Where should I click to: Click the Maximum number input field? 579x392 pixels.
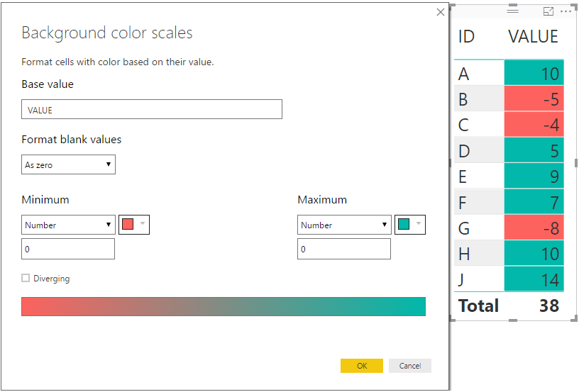click(343, 249)
